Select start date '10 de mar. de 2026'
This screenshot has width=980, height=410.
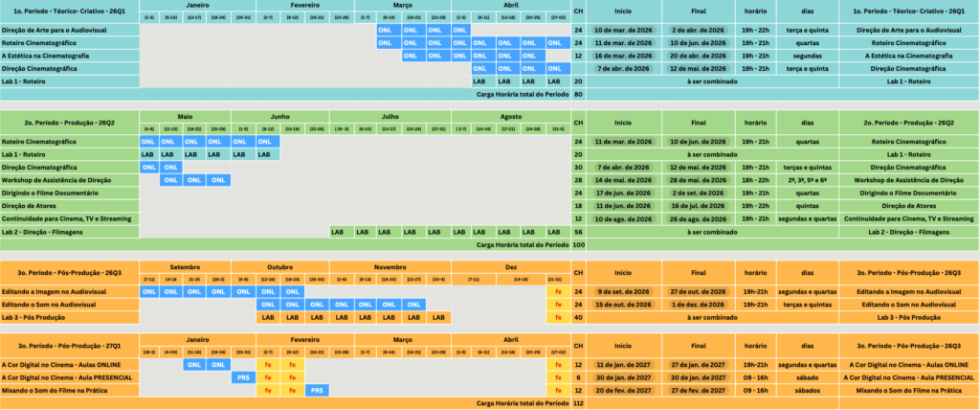click(x=623, y=30)
